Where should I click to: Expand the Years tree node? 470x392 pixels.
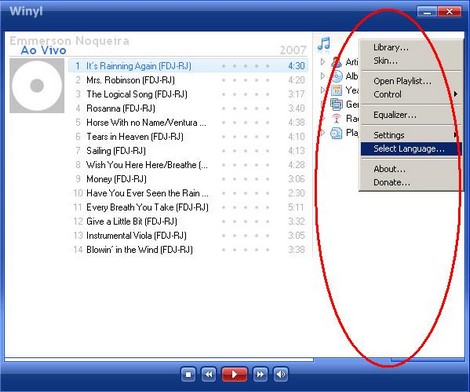[322, 90]
